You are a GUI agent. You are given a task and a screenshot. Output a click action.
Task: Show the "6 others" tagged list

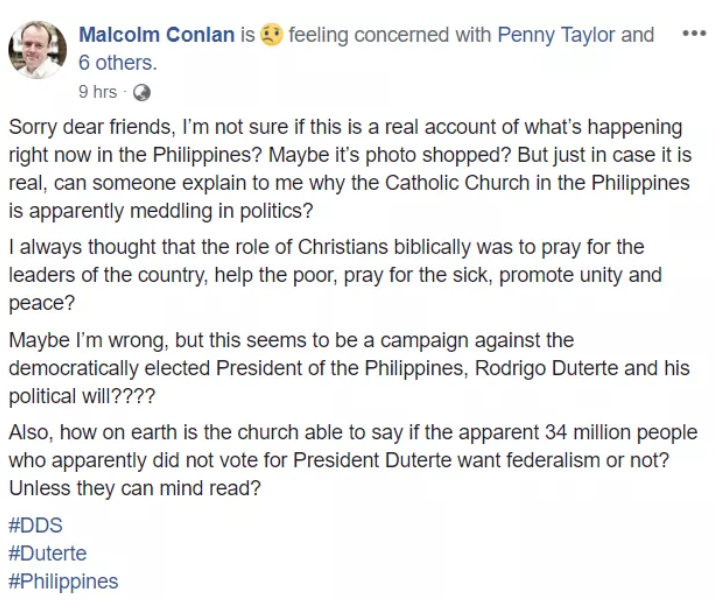(x=118, y=63)
